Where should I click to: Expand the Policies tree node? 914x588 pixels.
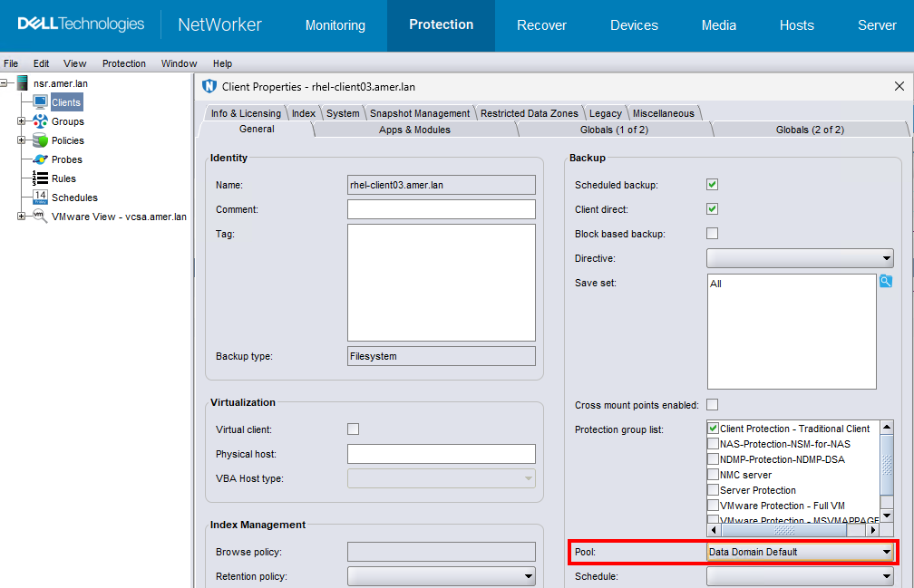(21, 140)
